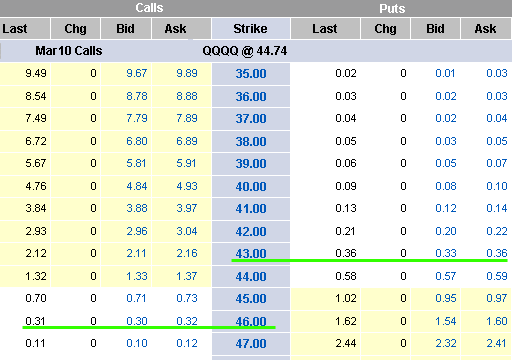
Task: Click put ask 0.59 for strike 44
Action: pyautogui.click(x=497, y=276)
